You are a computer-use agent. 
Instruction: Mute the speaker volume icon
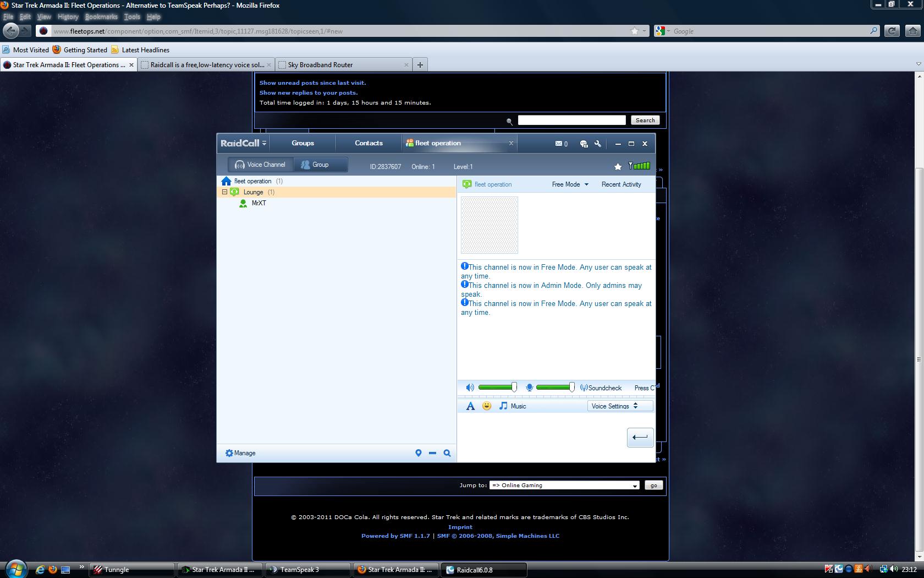point(470,388)
